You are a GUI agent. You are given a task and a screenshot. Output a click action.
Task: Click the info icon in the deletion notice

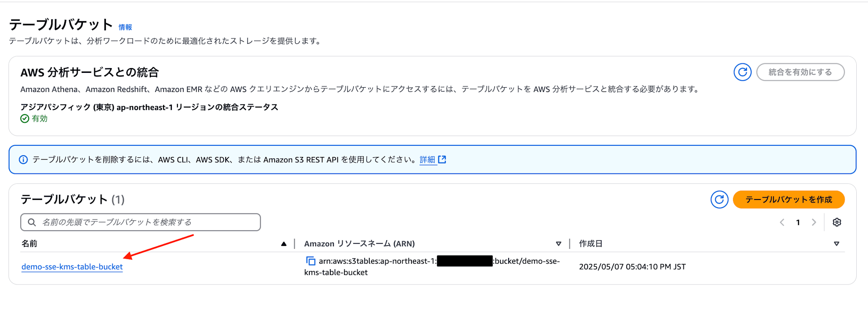click(23, 160)
